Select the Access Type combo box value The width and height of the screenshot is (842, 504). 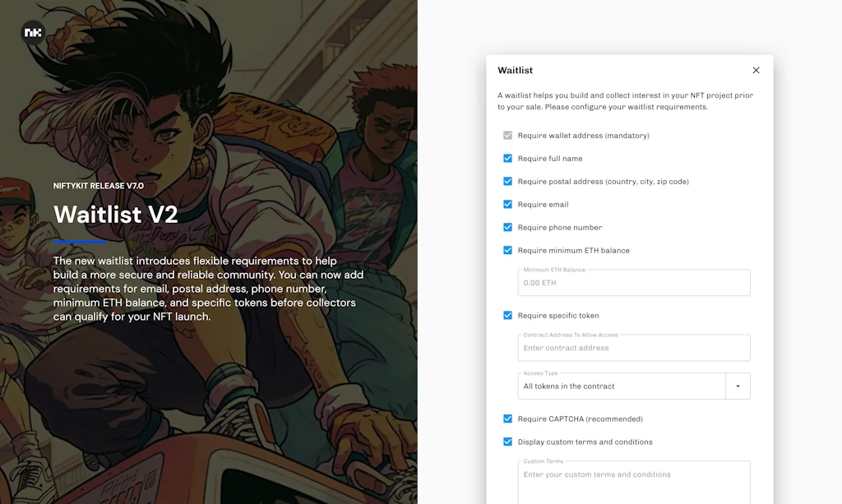pyautogui.click(x=622, y=386)
